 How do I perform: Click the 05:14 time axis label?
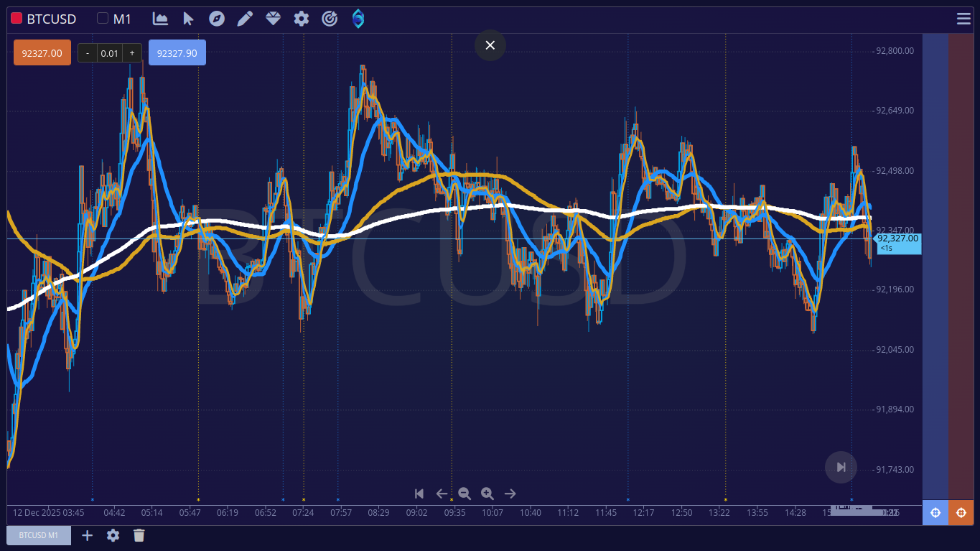point(151,513)
